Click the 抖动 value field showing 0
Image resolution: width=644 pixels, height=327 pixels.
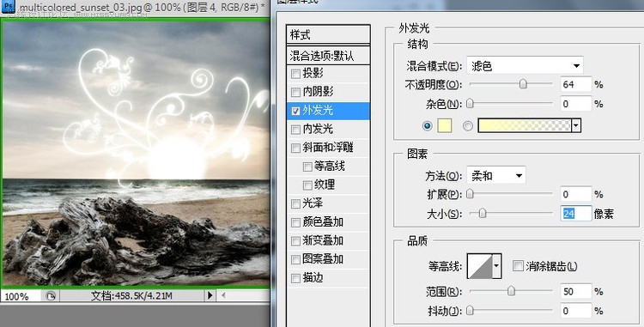(576, 311)
